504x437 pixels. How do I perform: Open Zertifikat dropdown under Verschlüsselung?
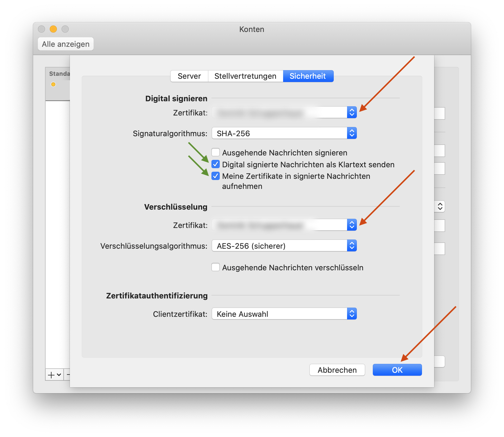[x=284, y=225]
